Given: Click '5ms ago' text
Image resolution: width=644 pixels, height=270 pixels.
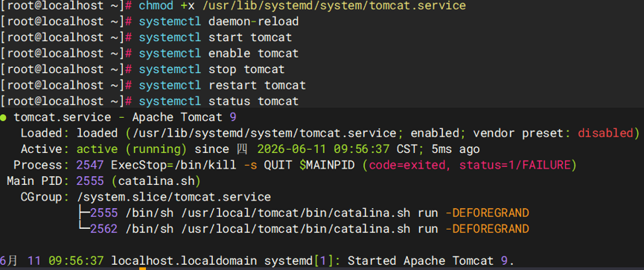Looking at the screenshot, I should pyautogui.click(x=456, y=149).
